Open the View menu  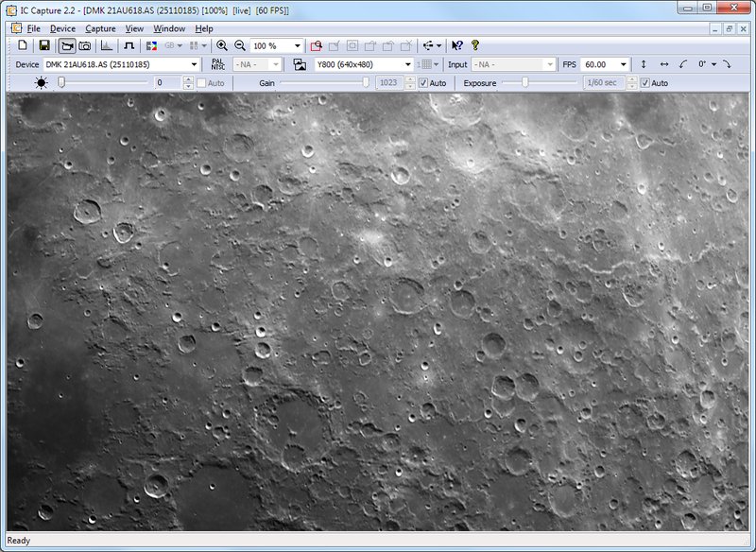click(x=134, y=29)
